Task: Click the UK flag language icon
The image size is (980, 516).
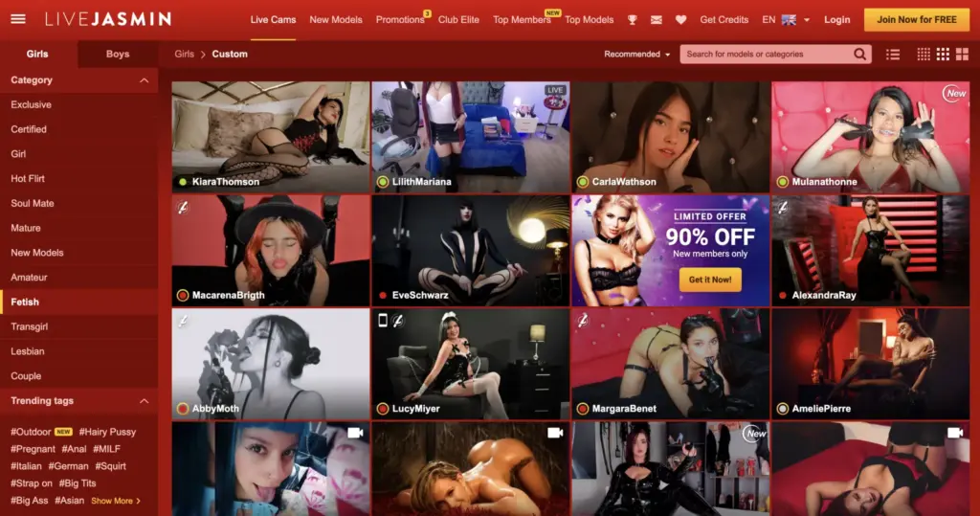Action: click(x=789, y=20)
